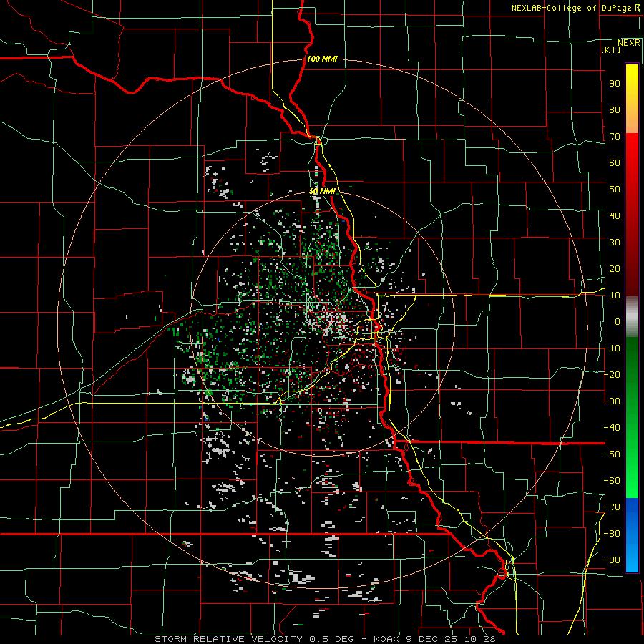
Task: Click the "[KT]" units label
Action: (611, 49)
